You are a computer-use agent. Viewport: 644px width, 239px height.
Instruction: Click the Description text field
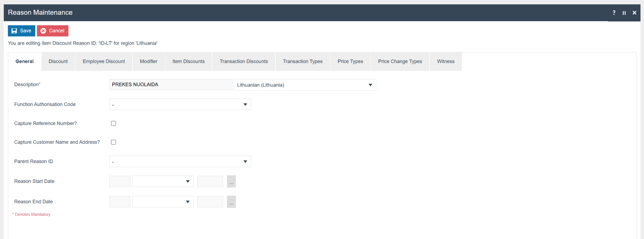pos(171,85)
